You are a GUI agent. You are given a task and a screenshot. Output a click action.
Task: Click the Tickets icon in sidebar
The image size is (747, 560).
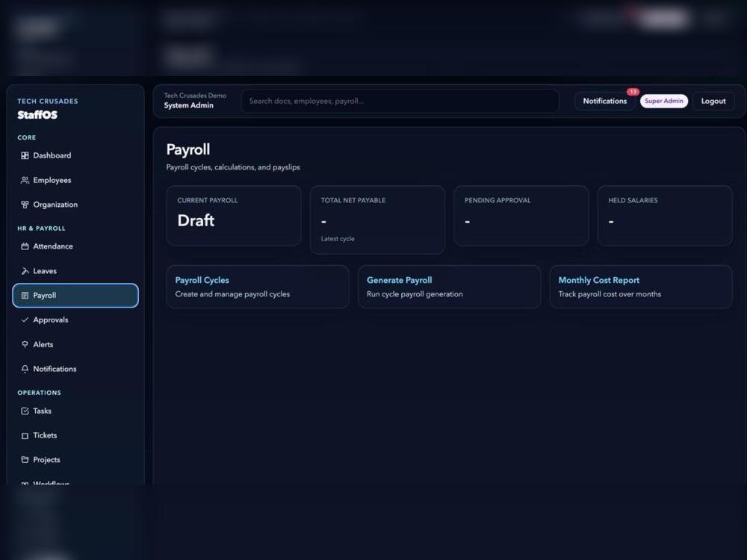tap(25, 435)
